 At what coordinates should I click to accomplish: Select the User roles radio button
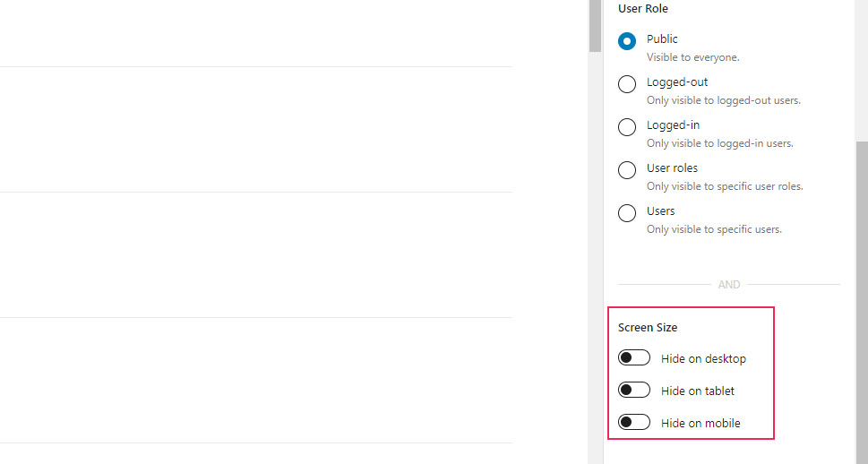point(627,170)
